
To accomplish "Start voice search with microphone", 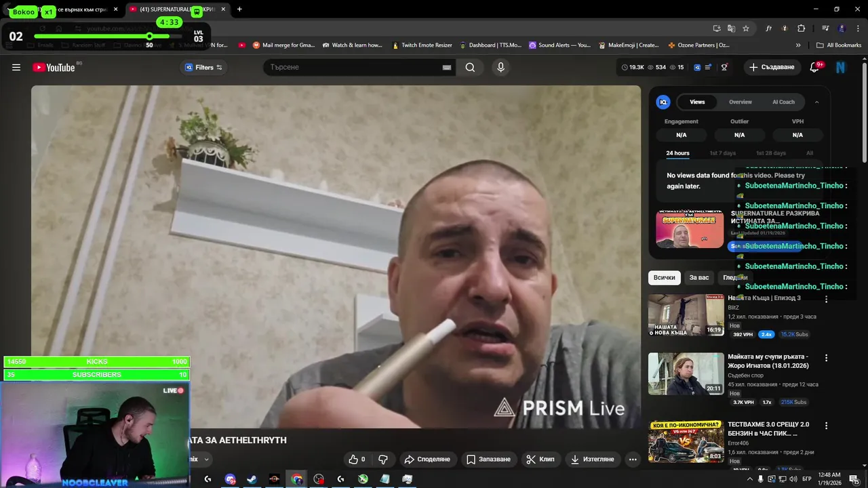I will (500, 67).
